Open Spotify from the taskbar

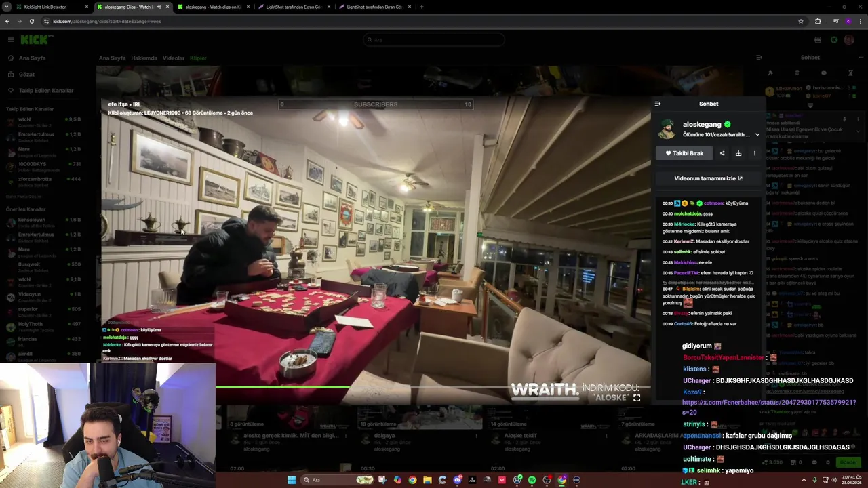click(532, 480)
